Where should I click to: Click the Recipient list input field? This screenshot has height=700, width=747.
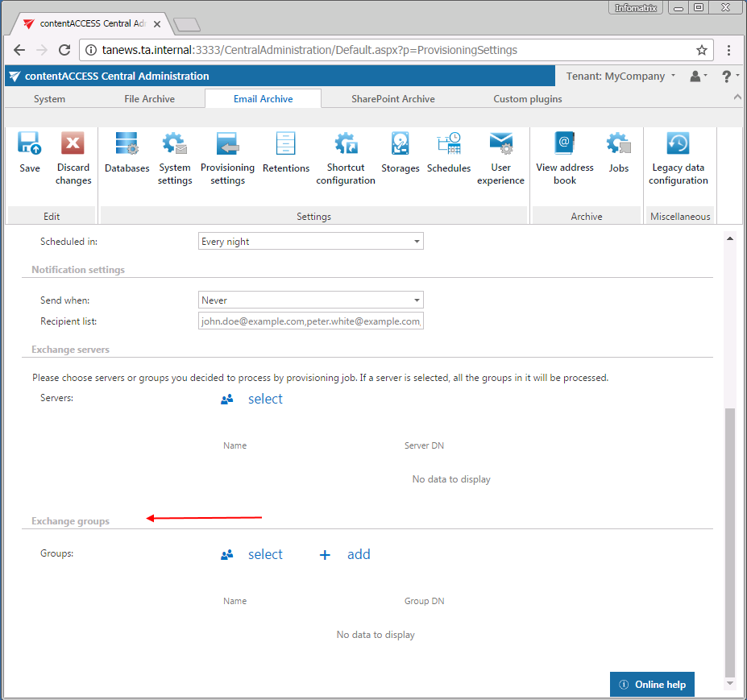(x=311, y=321)
